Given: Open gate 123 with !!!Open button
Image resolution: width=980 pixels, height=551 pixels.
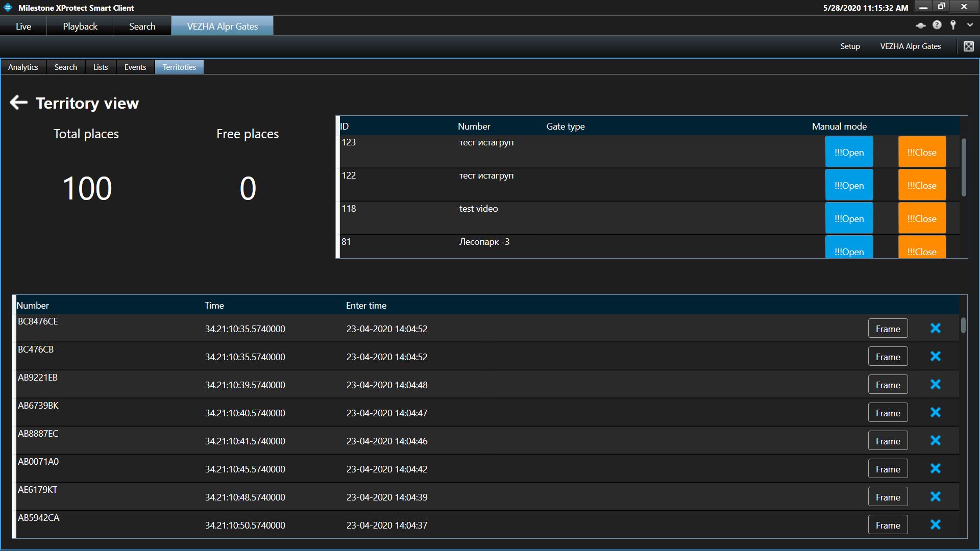Looking at the screenshot, I should pyautogui.click(x=849, y=152).
